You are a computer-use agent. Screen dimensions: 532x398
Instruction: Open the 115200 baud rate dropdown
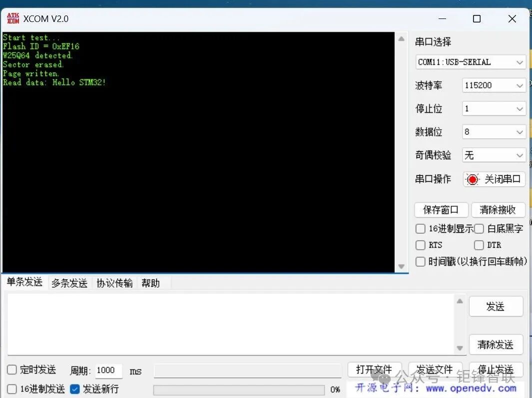pyautogui.click(x=494, y=85)
